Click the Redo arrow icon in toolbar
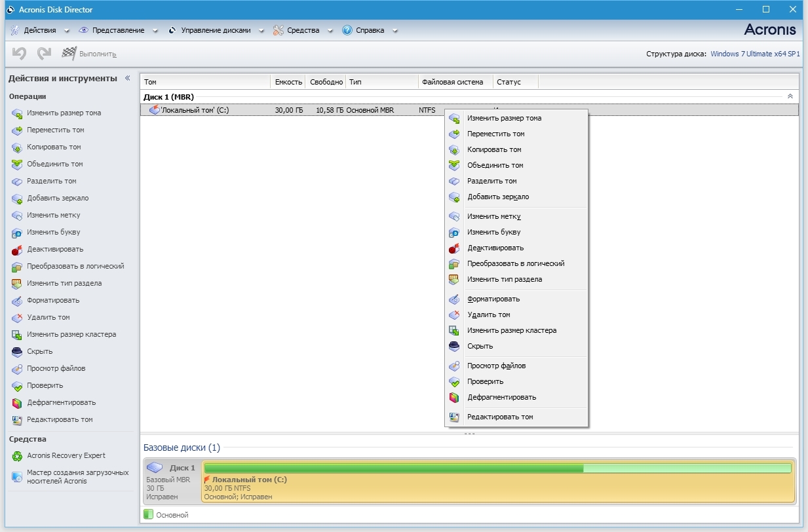This screenshot has height=532, width=808. pos(44,54)
